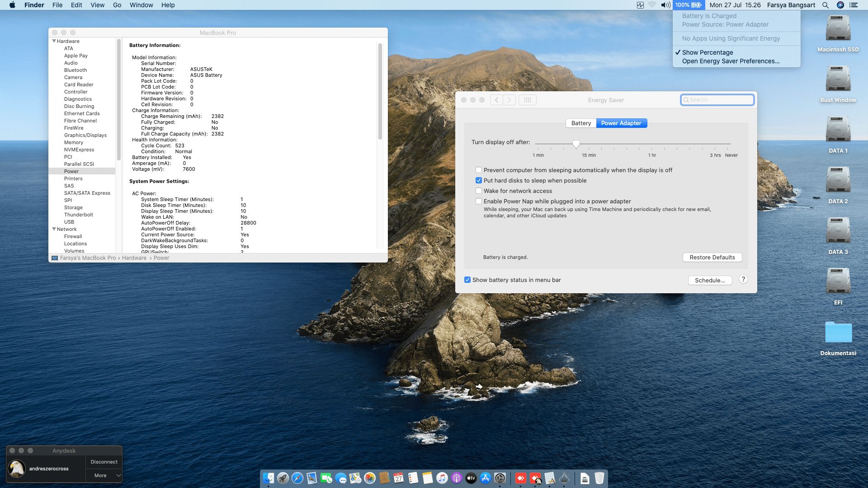Collapse the Hardware section in System Information
This screenshot has width=868, height=488.
(54, 41)
